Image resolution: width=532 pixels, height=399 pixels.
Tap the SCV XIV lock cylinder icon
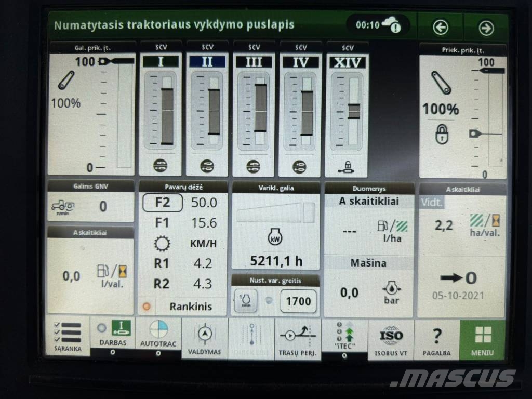pyautogui.click(x=347, y=167)
